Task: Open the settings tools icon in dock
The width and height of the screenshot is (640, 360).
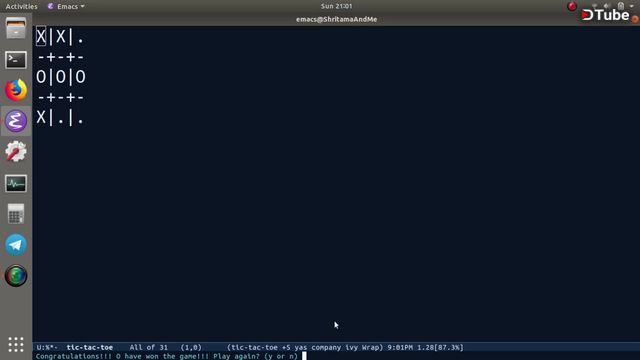Action: 16,151
